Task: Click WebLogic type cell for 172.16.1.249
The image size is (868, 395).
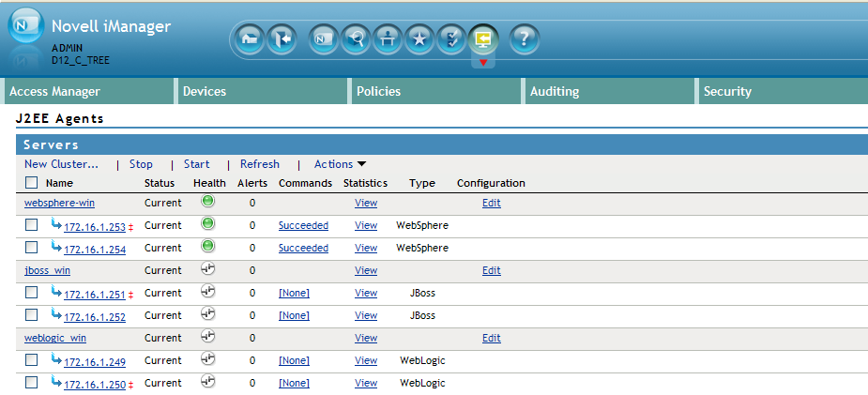Action: (422, 360)
